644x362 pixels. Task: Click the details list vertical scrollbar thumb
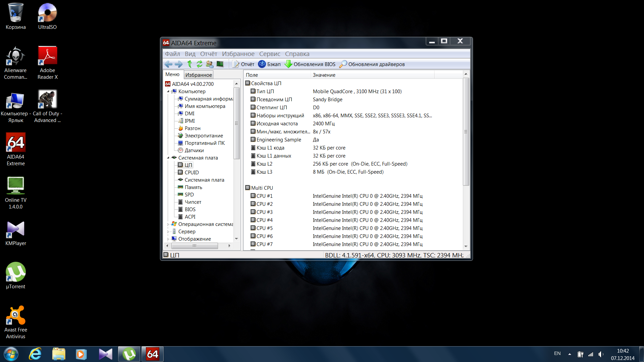coord(466,132)
